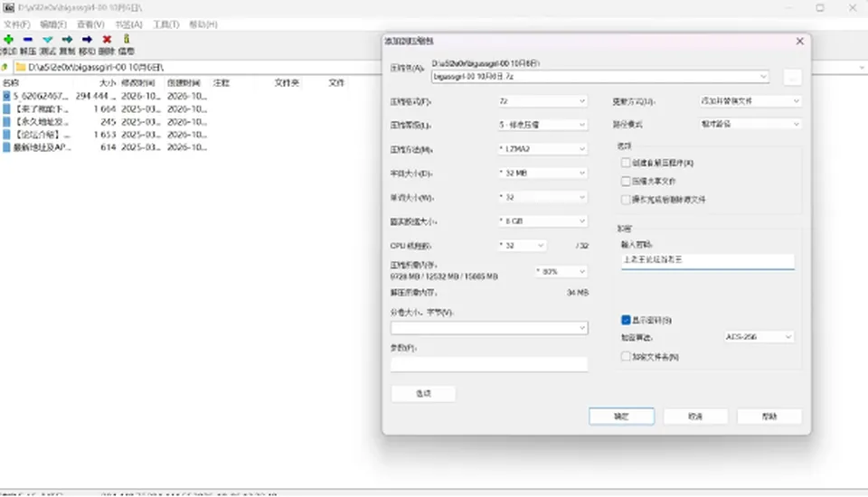The image size is (868, 497).
Task: Click file icon of the 1 653 size row
Action: tap(6, 135)
